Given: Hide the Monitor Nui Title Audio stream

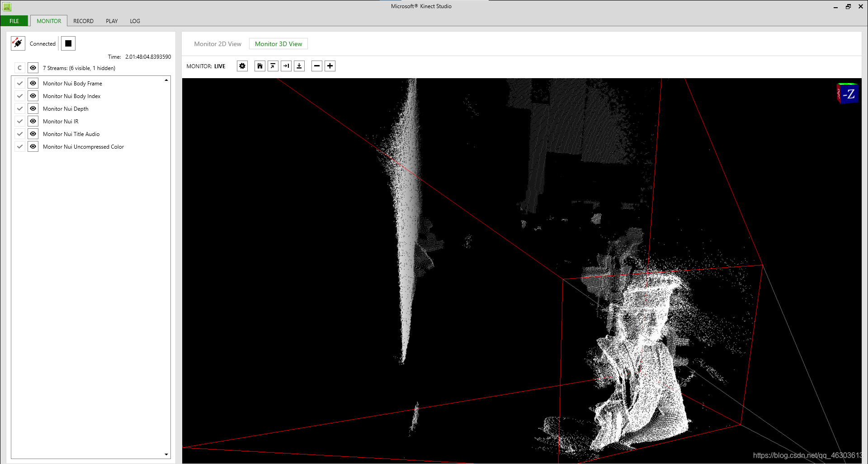Looking at the screenshot, I should pyautogui.click(x=33, y=134).
